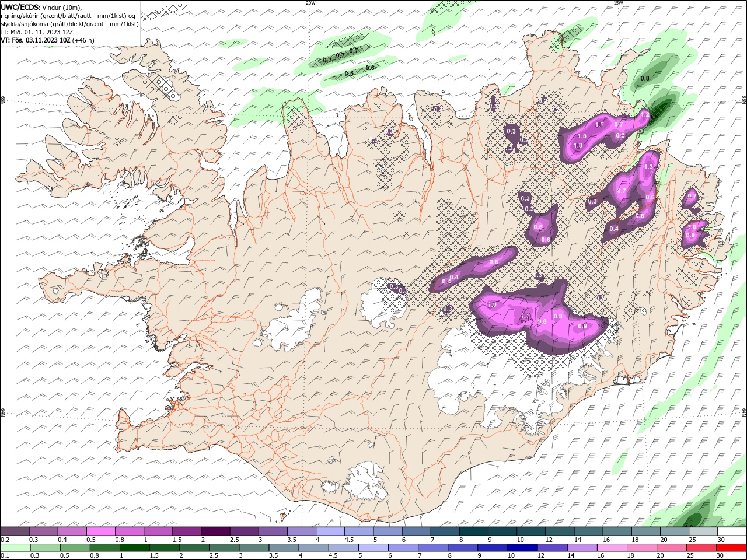This screenshot has height=560, width=747.
Task: Click the darkest purple 2–2.5 swatch in the snow legend
Action: (215, 531)
